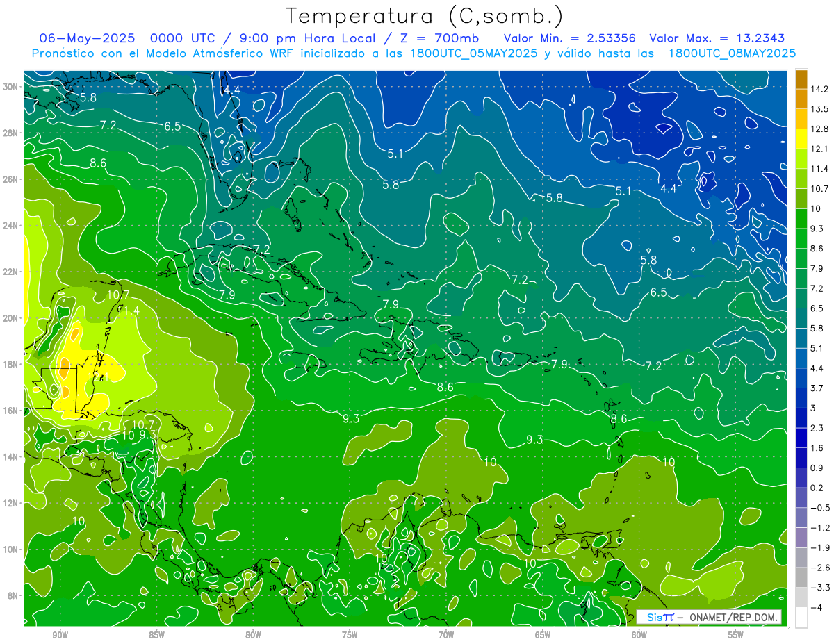The image size is (834, 644).
Task: Click the '18N' latitude axis label
Action: [12, 364]
